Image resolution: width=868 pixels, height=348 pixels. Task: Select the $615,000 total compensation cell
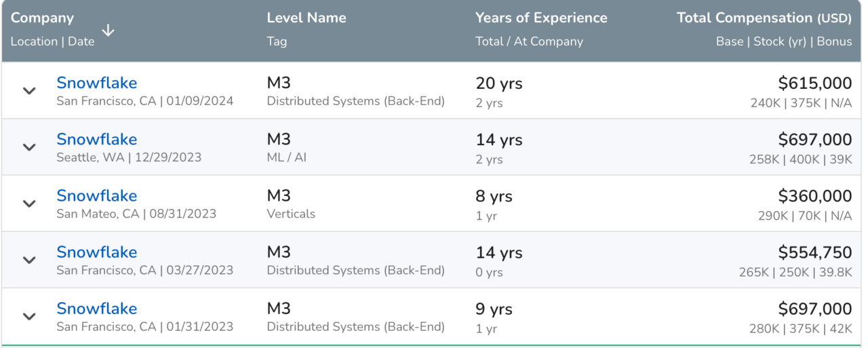point(814,83)
